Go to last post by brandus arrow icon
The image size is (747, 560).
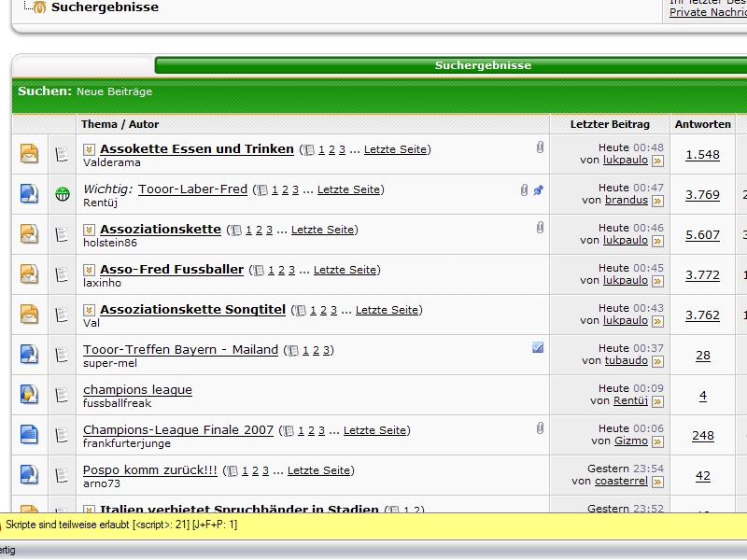click(657, 201)
